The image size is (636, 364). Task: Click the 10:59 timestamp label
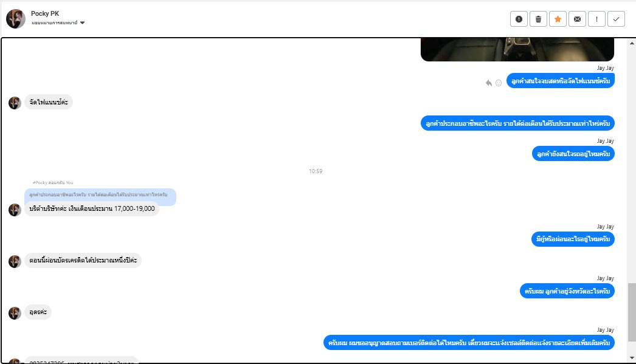(316, 171)
